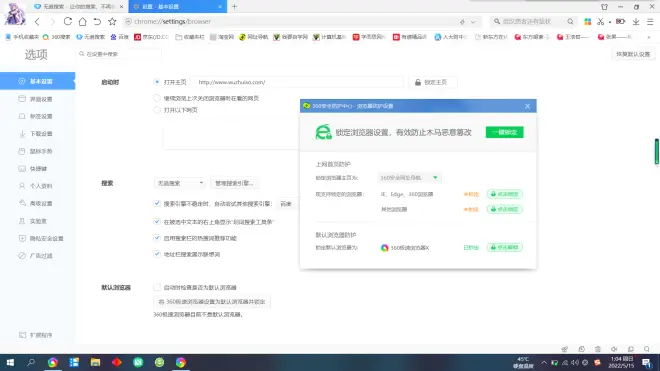Screen dimensions: 660x371
Task: Switch to the 无追搜索 browser tab
Action: click(x=78, y=7)
